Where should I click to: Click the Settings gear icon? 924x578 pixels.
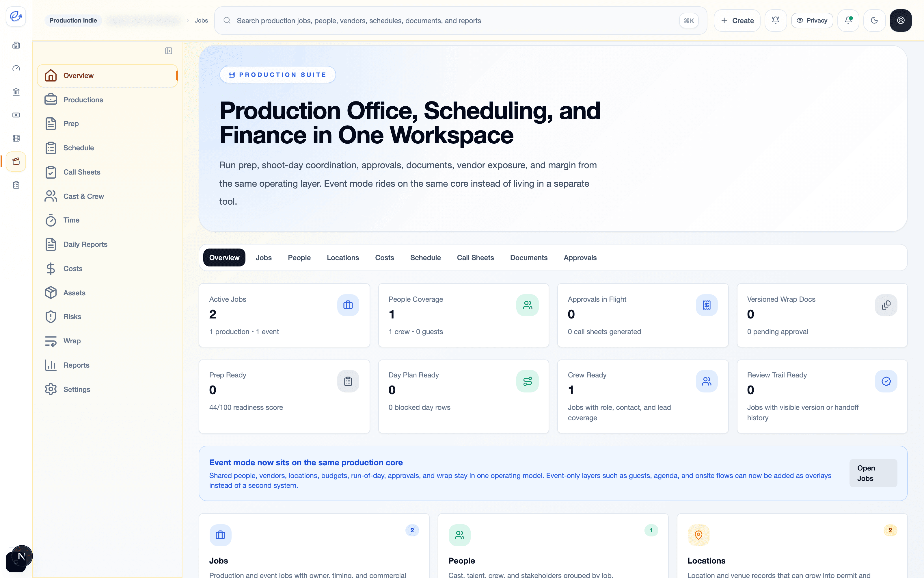pyautogui.click(x=51, y=389)
